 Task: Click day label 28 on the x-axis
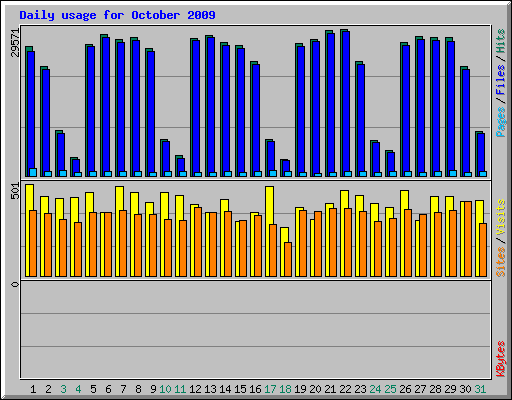coord(435,389)
